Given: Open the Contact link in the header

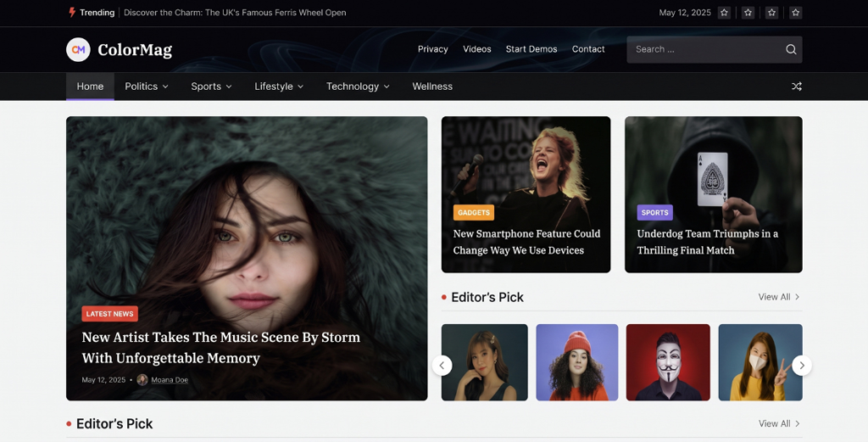Looking at the screenshot, I should pyautogui.click(x=588, y=49).
